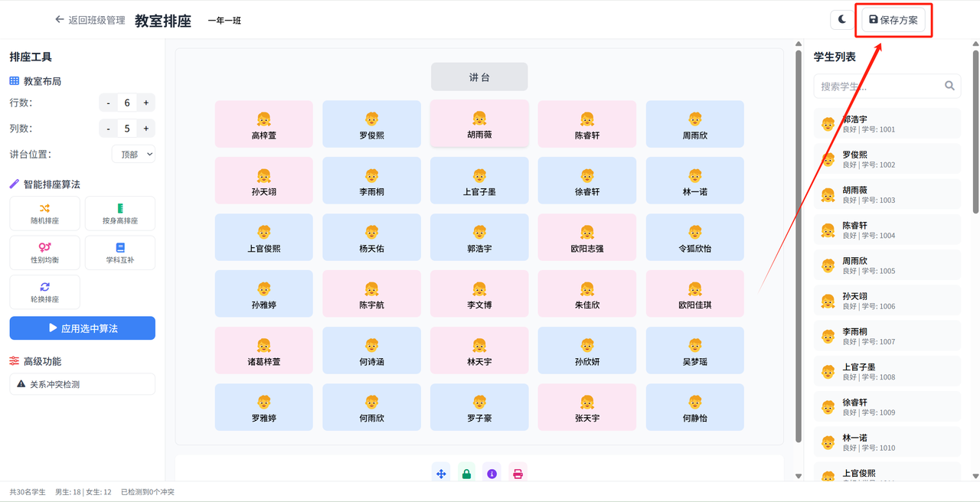The width and height of the screenshot is (980, 502).
Task: Click the purple info icon below the seating chart
Action: [x=492, y=473]
